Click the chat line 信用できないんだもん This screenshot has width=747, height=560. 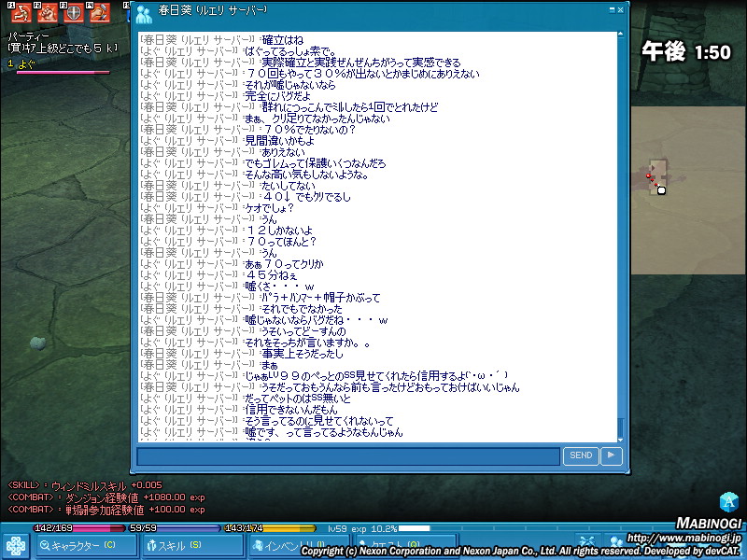[x=291, y=410]
